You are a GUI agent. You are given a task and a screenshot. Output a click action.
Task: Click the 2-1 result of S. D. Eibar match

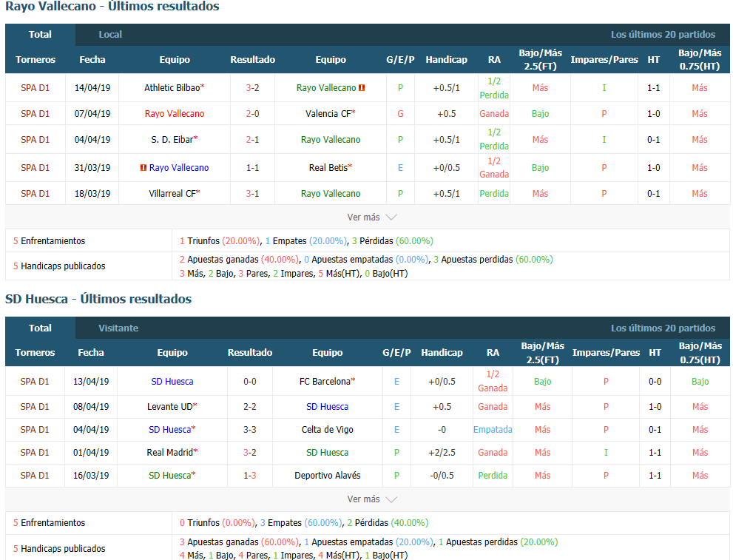[252, 140]
